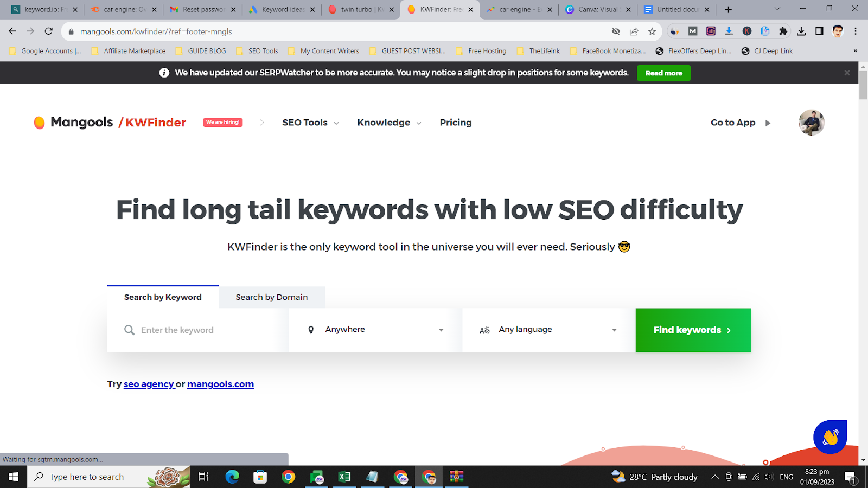Open the GUEST POST WEBSI... bookmark folder

tap(407, 51)
